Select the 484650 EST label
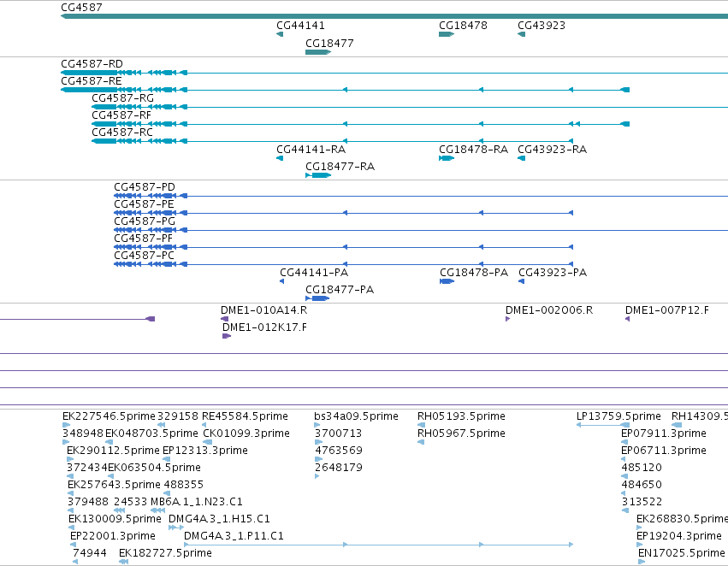 642,485
